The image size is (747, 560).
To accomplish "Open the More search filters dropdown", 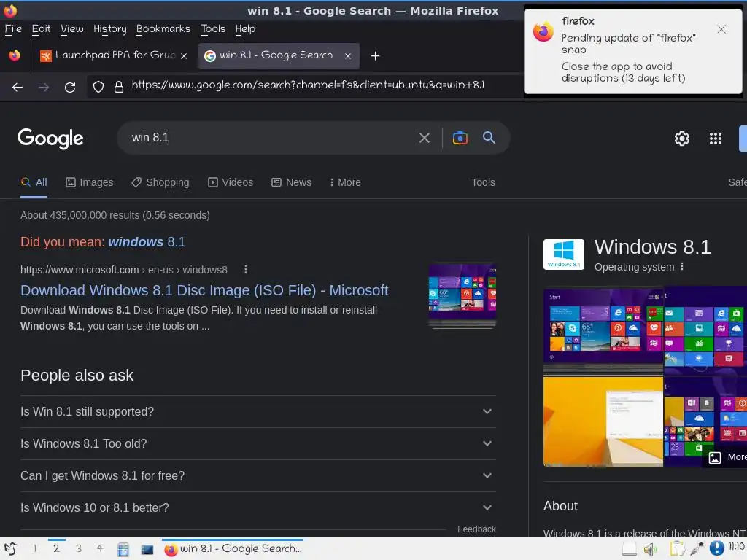I will click(345, 182).
